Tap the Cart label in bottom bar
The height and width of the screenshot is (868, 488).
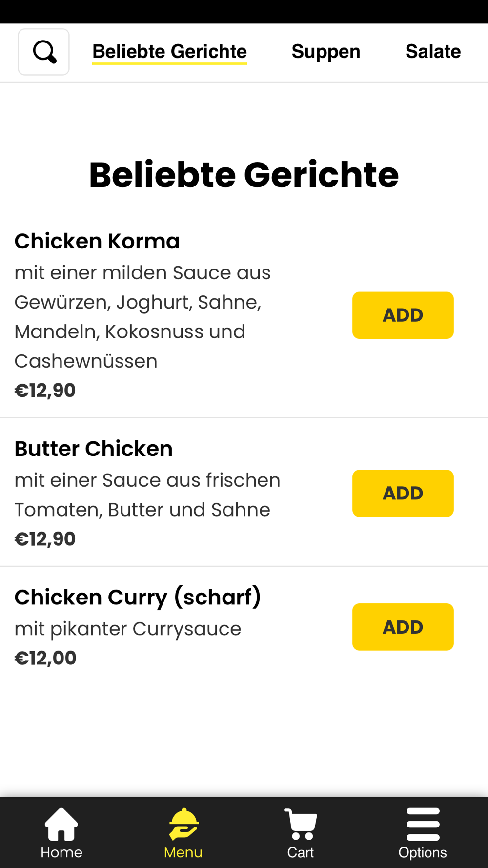301,852
